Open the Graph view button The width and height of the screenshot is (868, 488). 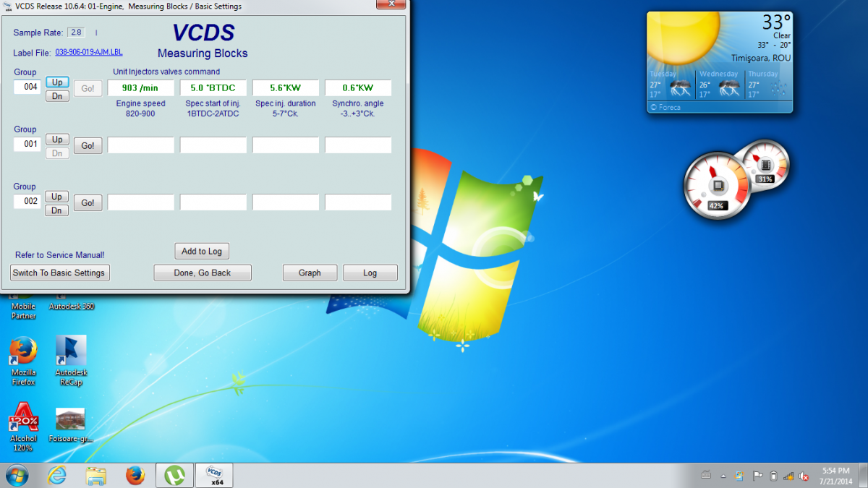coord(310,273)
